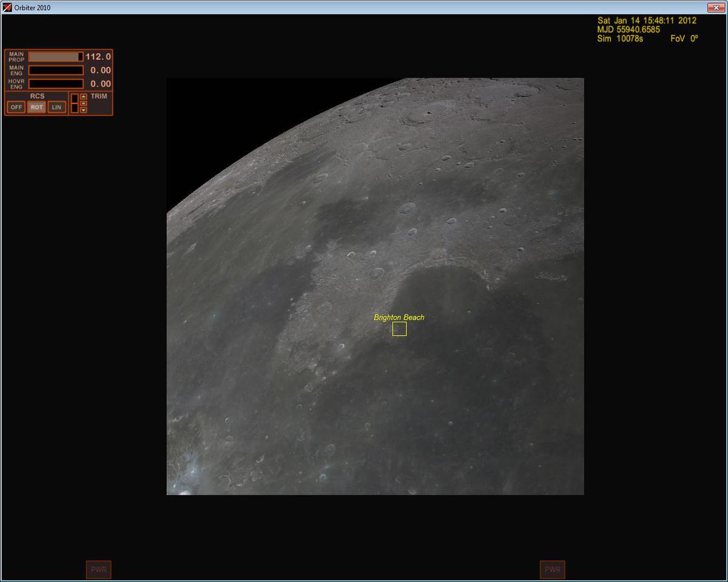Screen dimensions: 728x582
Task: Click the MAIN PROP fuel gauge bar
Action: tap(56, 56)
